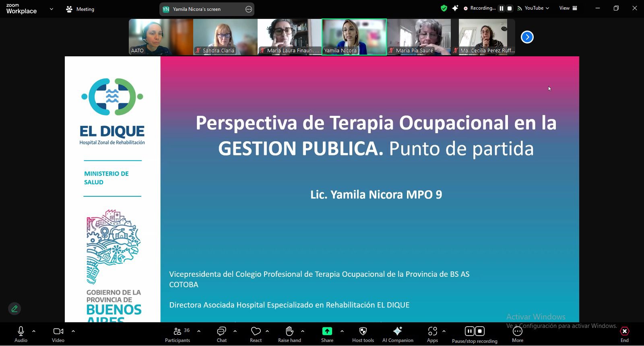Expand chat options arrow next to Chat
Screen dimensions: 644x346
[x=235, y=332]
